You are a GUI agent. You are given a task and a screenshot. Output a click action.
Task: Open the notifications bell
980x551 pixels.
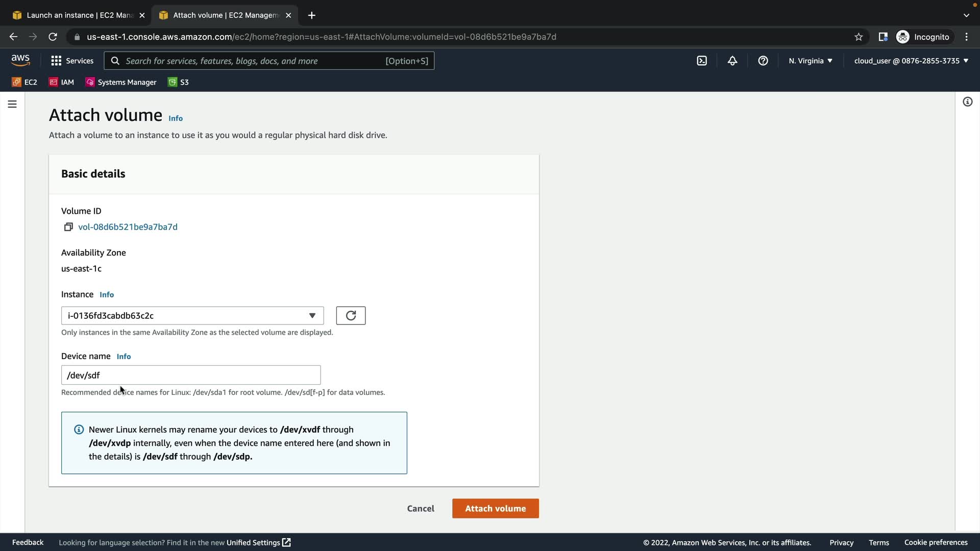pyautogui.click(x=732, y=61)
